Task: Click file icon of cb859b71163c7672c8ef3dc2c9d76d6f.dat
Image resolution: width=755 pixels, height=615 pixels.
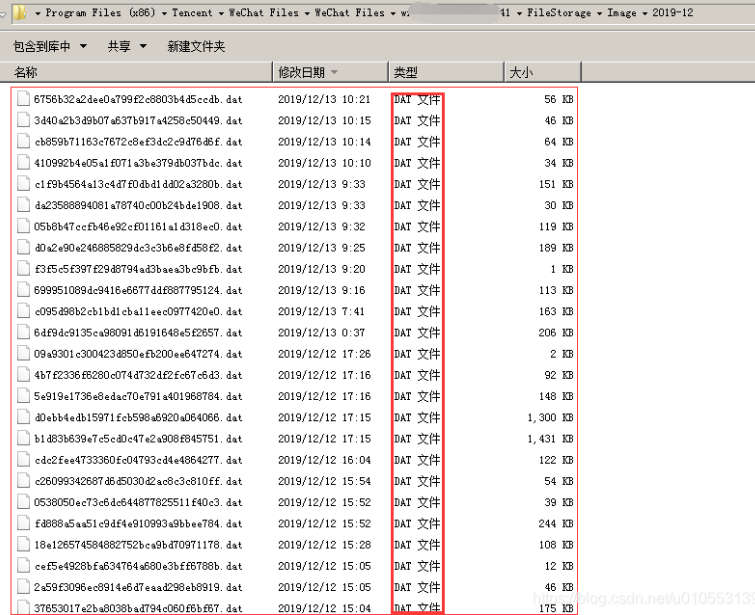Action: coord(23,142)
